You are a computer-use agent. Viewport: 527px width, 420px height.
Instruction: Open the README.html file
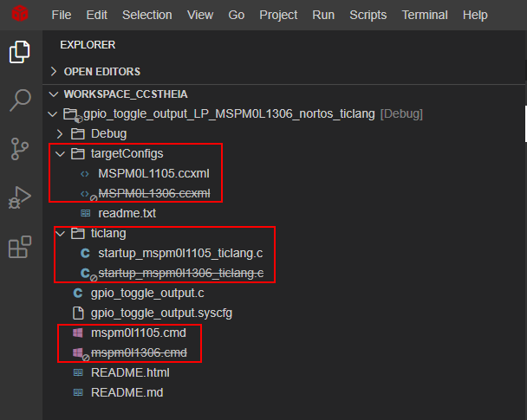click(x=130, y=372)
